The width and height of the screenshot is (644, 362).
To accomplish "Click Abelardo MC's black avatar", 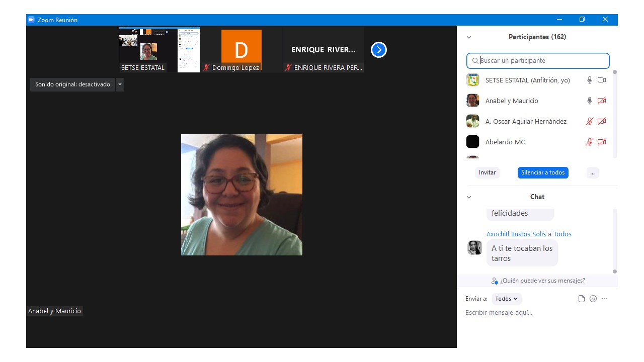I will [x=472, y=142].
